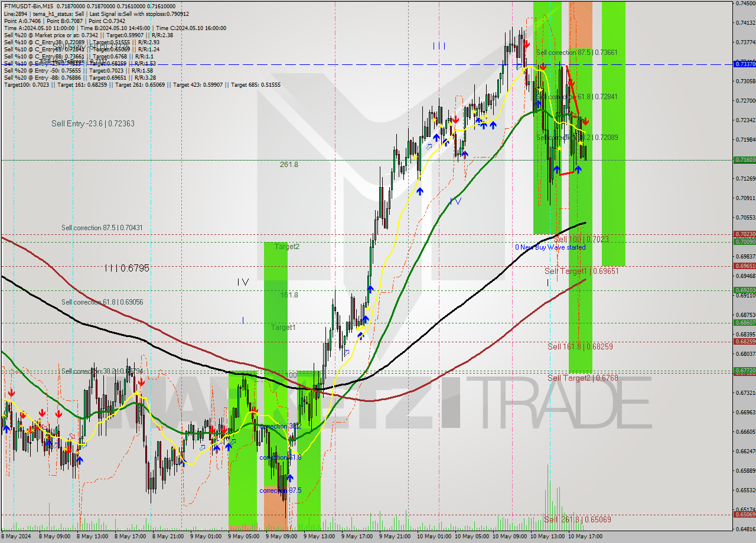This screenshot has height=543, width=756.
Task: Click the 0.74500 price axis value
Action: pos(745,4)
